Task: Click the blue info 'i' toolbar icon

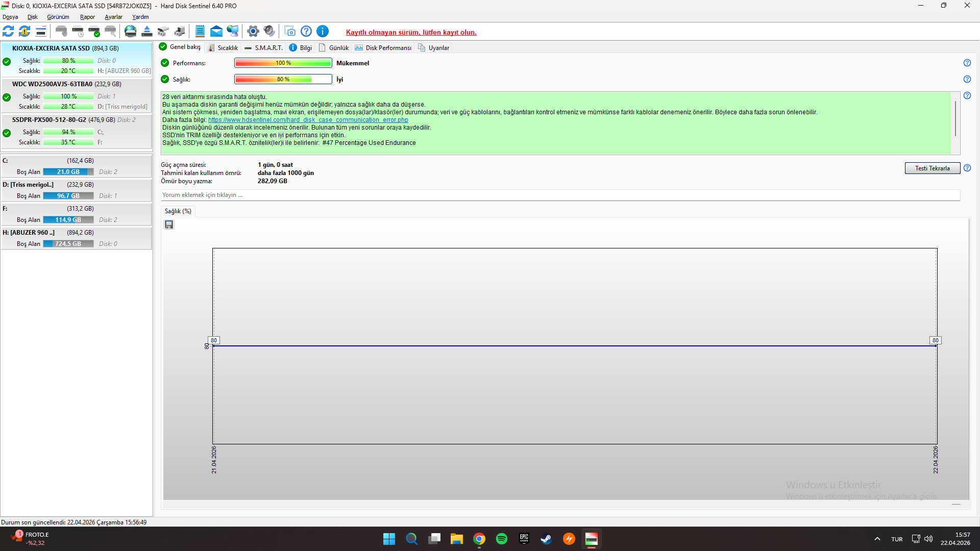Action: click(323, 32)
